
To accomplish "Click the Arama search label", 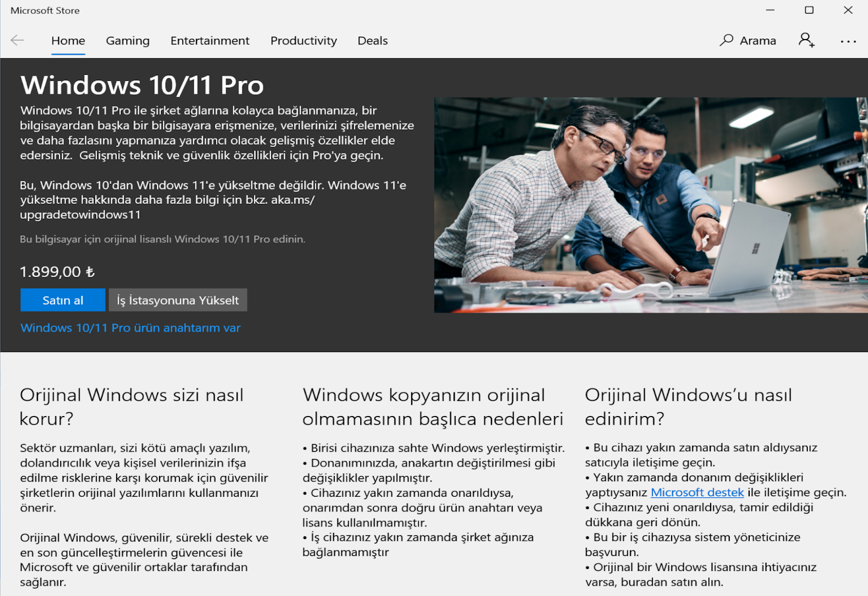I will [x=758, y=41].
